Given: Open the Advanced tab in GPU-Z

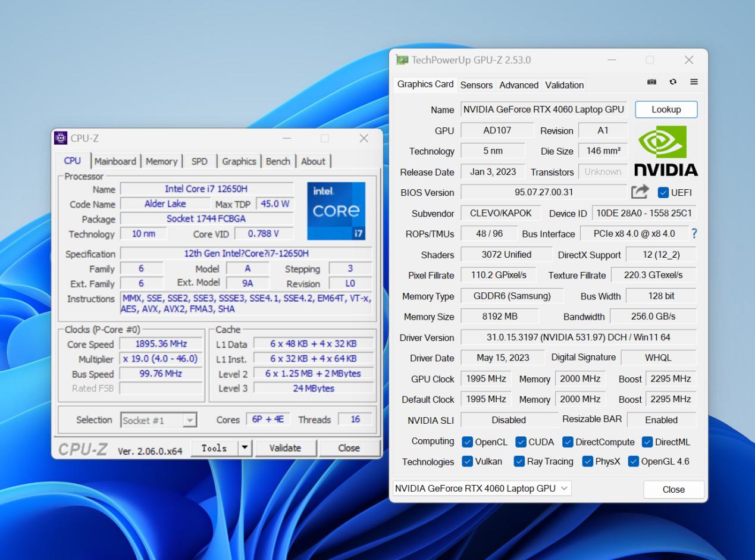Looking at the screenshot, I should point(519,85).
